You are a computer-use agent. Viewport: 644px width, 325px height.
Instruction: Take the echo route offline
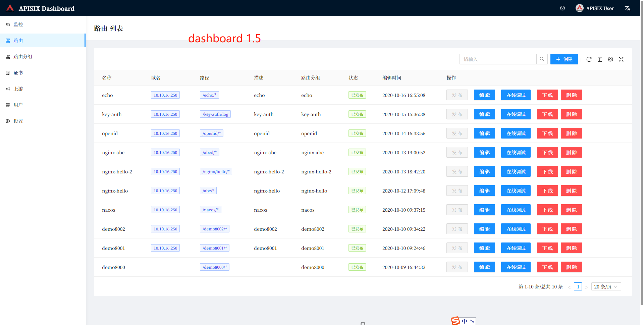point(547,95)
